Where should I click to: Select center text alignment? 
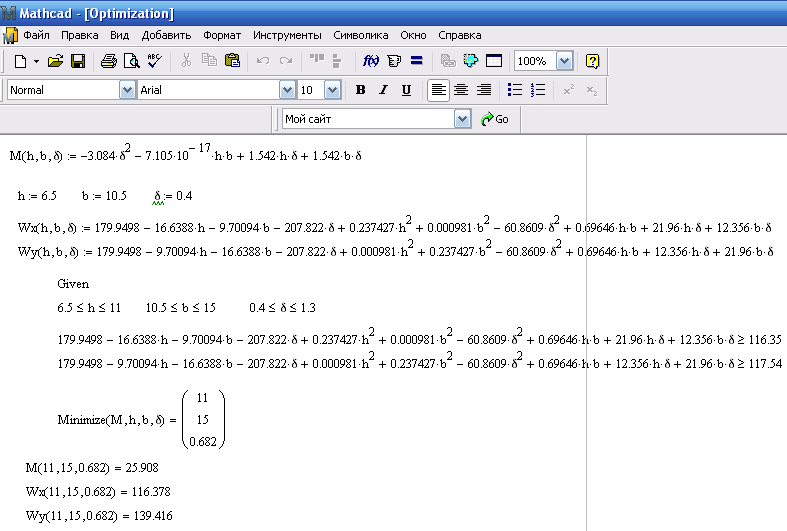coord(461,90)
